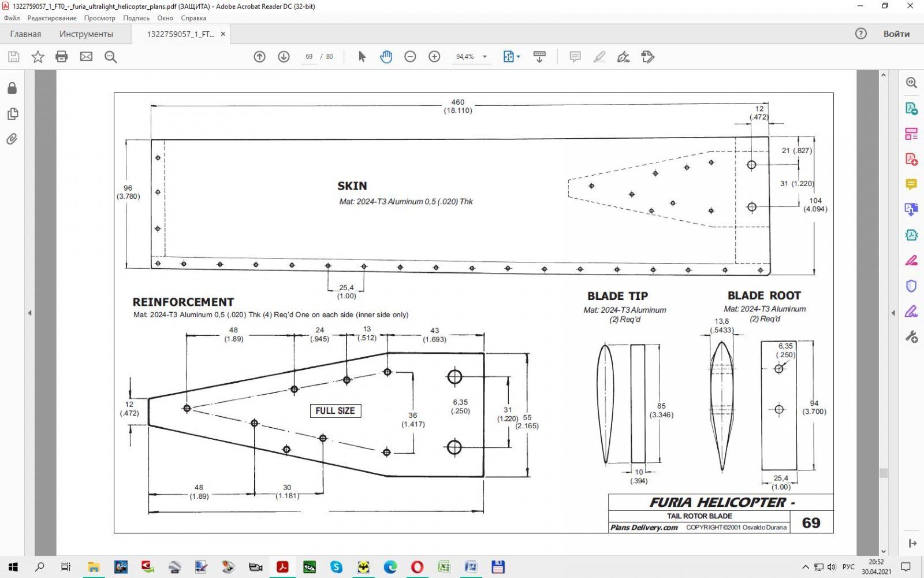Open attachments paperclip panel
Image resolution: width=924 pixels, height=578 pixels.
pos(12,139)
